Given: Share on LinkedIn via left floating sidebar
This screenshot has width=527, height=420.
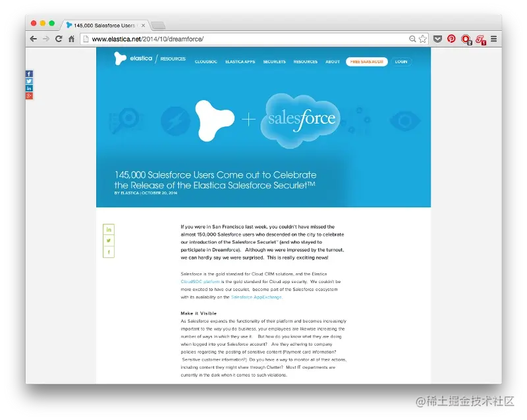Looking at the screenshot, I should pyautogui.click(x=29, y=88).
